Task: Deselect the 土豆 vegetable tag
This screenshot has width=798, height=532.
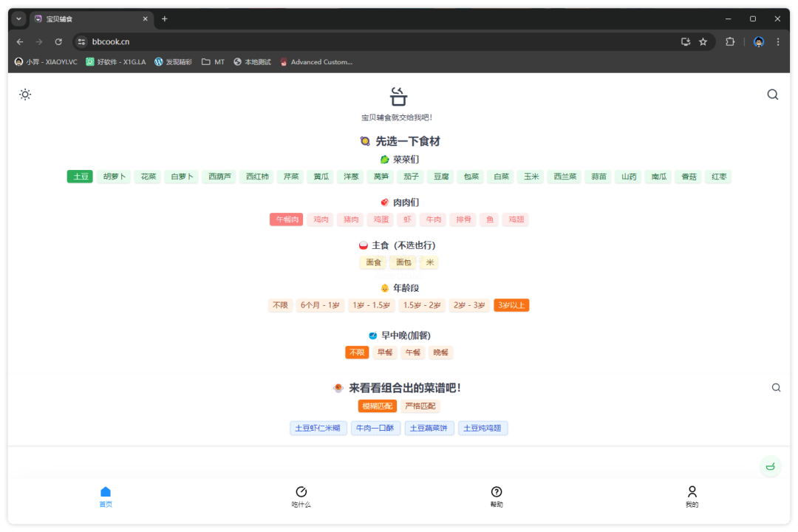Action: pos(80,177)
